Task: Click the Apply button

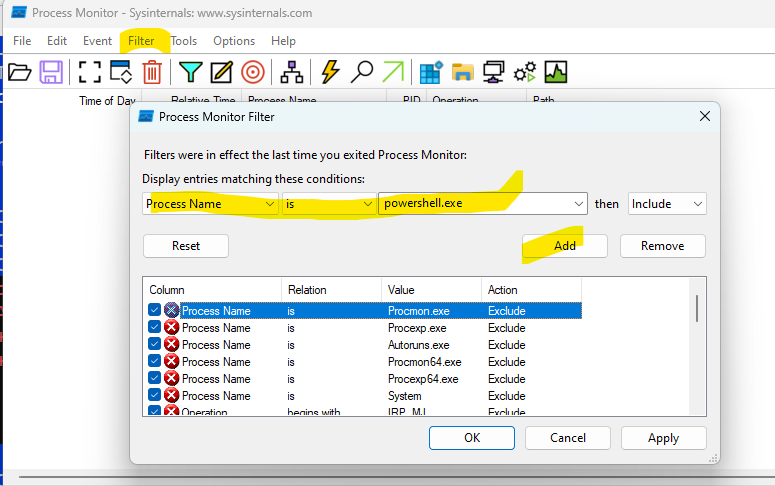Action: click(x=664, y=438)
